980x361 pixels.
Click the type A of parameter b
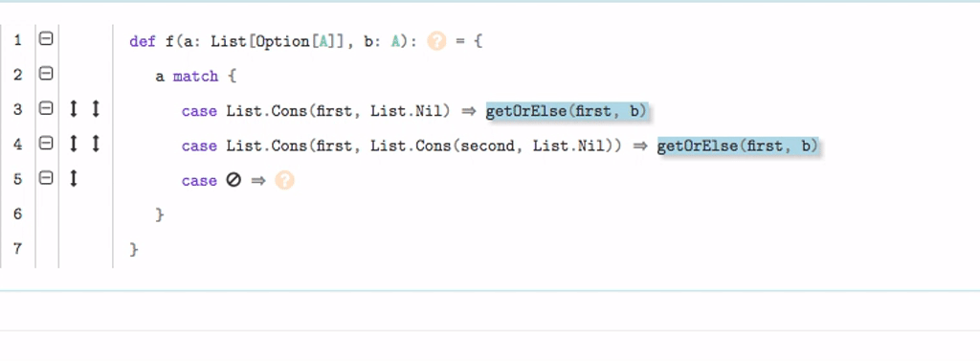click(395, 42)
